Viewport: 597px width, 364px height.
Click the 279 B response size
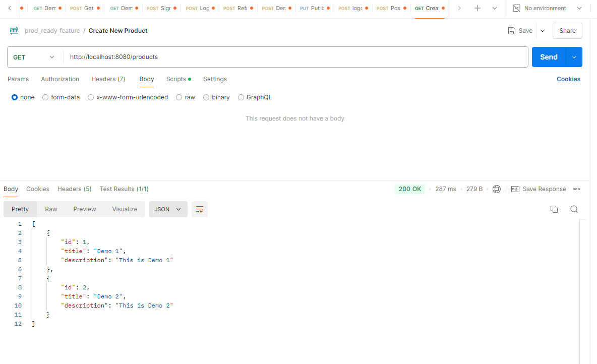tap(474, 189)
